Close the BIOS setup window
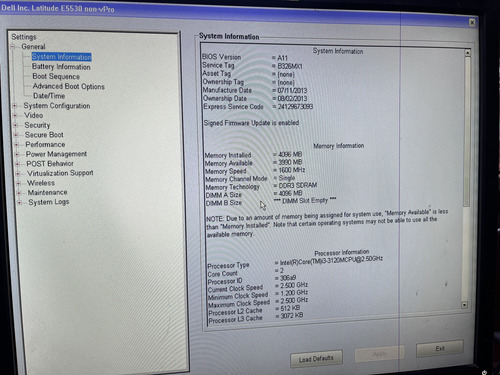 click(x=472, y=23)
